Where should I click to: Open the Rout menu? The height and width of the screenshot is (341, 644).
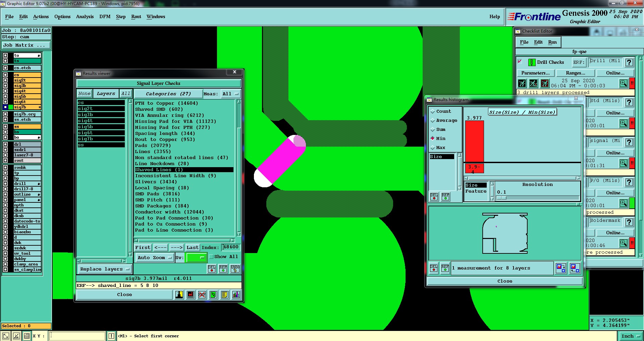point(136,16)
